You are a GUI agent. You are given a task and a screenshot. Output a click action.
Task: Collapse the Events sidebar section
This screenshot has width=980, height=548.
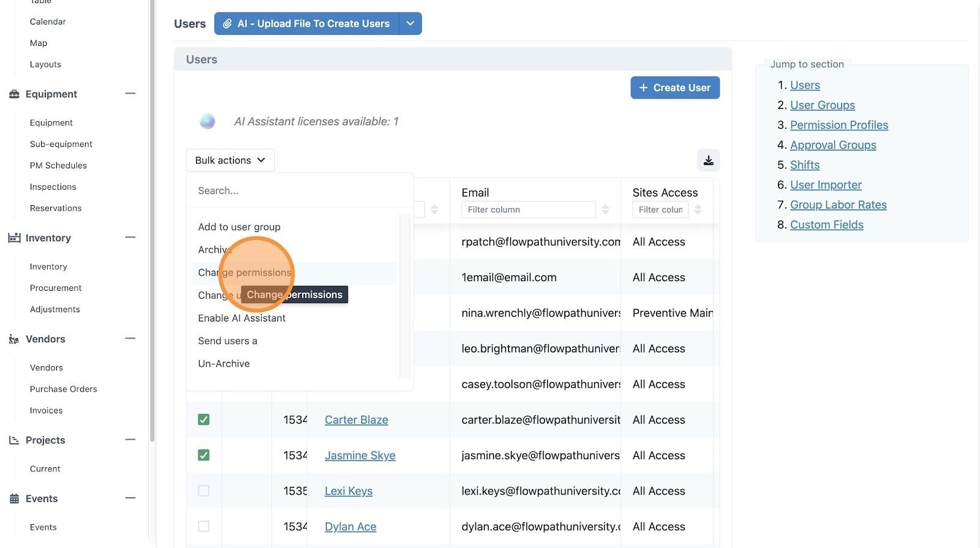[x=130, y=498]
